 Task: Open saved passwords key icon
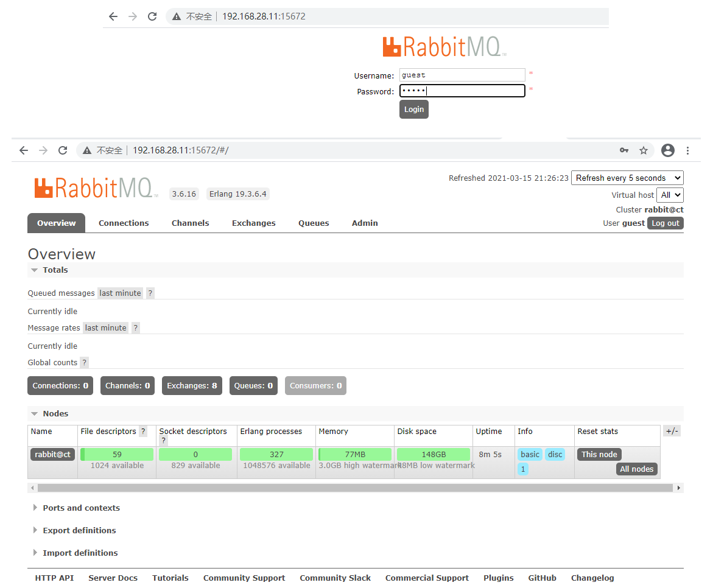624,150
